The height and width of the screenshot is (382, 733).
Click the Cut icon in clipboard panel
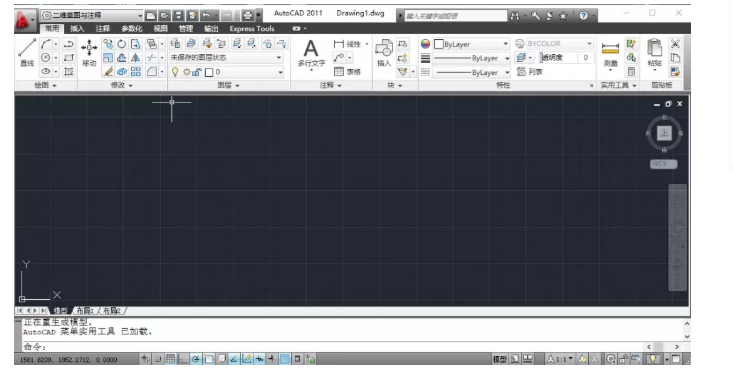(x=675, y=43)
